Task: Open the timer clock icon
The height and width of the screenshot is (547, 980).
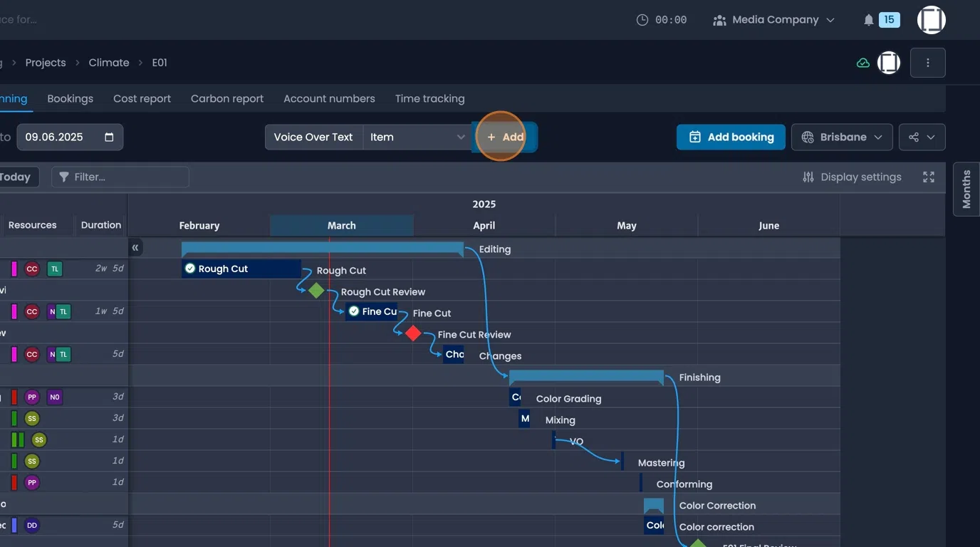Action: coord(642,20)
